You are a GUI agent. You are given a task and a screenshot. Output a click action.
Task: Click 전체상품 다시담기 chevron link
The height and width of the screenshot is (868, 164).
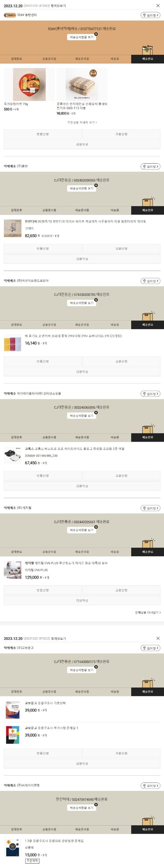(148, 612)
